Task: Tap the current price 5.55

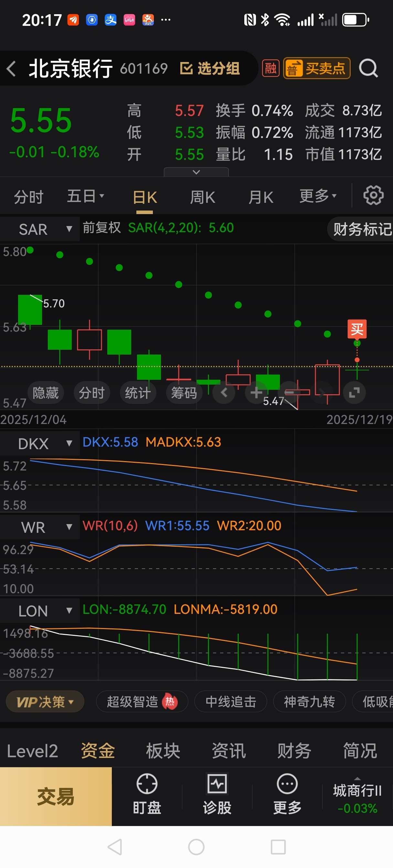Action: click(x=41, y=120)
